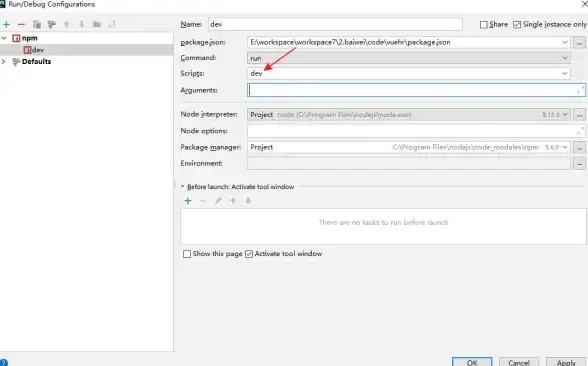
Task: Toggle the Single instance only checkbox
Action: click(517, 25)
